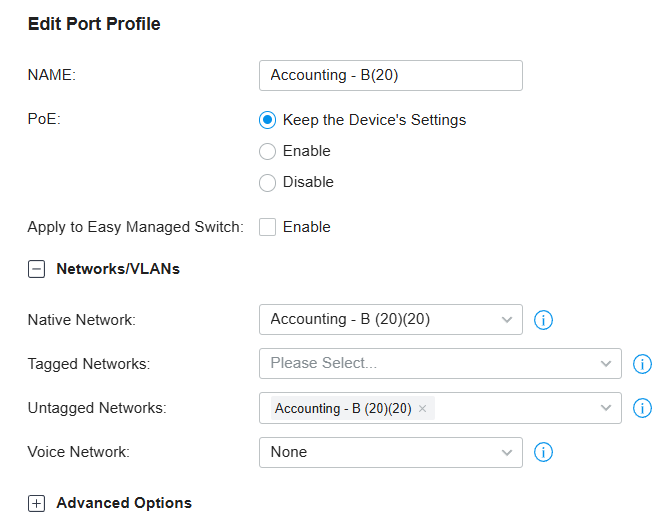This screenshot has width=672, height=527.
Task: Click empty area inside Untagged Networks field
Action: tap(514, 408)
